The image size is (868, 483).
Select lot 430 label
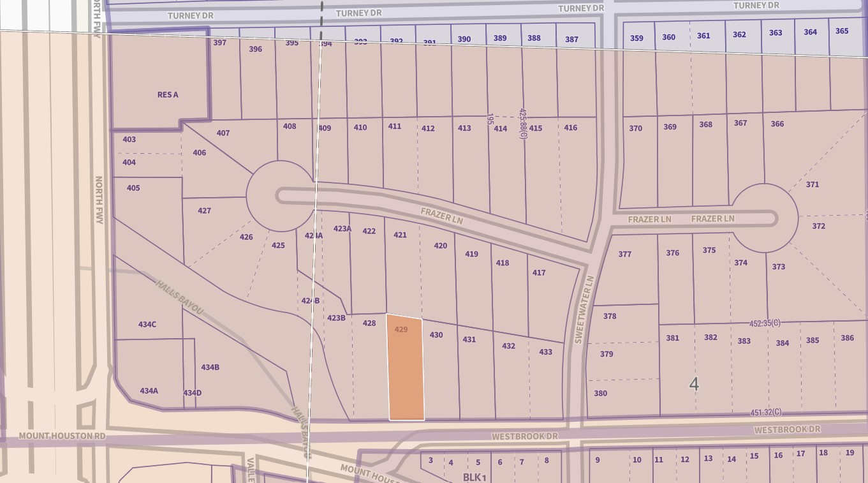436,334
